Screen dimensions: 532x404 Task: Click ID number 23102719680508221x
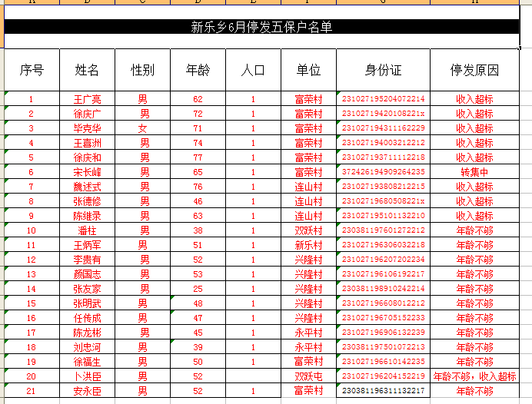383,200
